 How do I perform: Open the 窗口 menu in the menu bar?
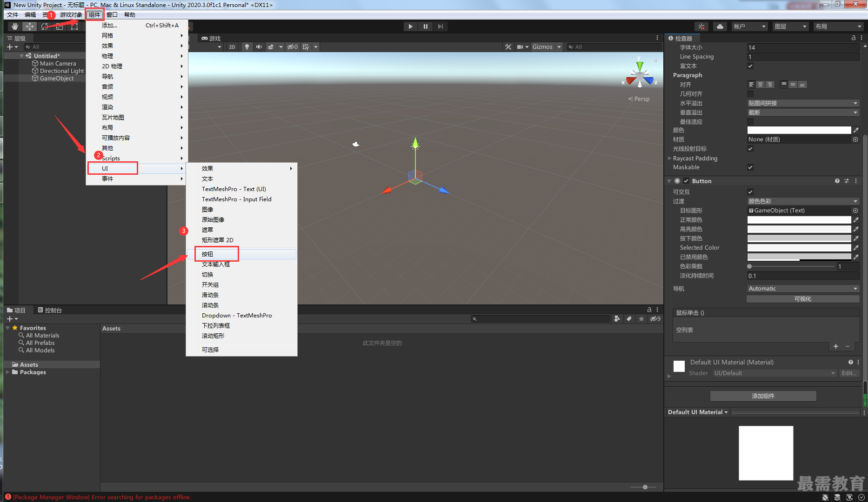coord(112,15)
